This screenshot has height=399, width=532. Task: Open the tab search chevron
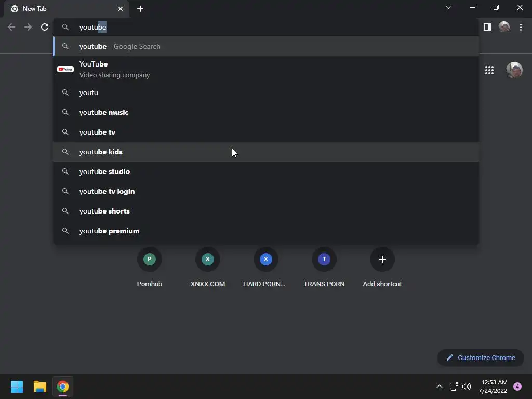pyautogui.click(x=448, y=7)
